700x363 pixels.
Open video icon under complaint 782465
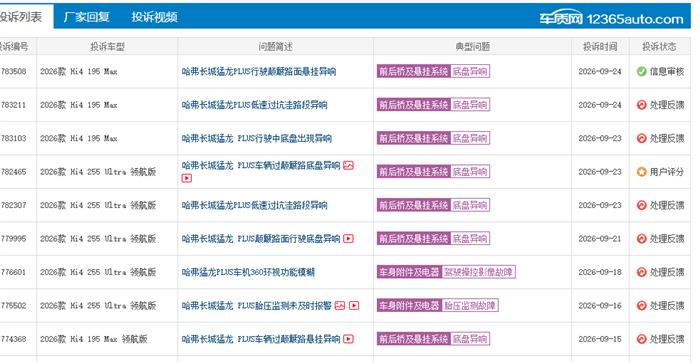[187, 178]
